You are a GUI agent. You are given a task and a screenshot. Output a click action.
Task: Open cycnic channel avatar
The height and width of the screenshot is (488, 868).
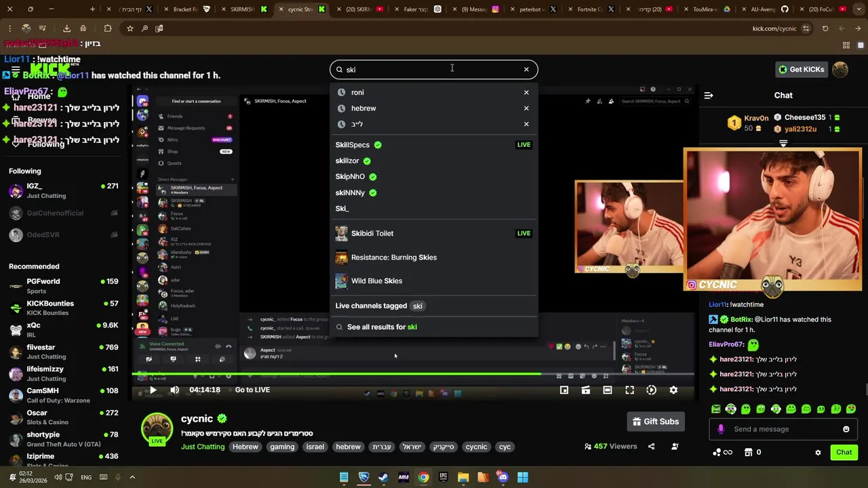coord(157,428)
